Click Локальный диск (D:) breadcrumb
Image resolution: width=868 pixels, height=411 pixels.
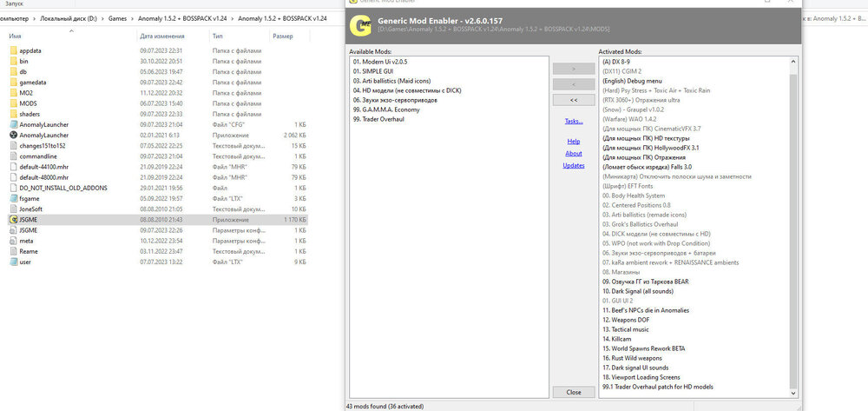69,18
